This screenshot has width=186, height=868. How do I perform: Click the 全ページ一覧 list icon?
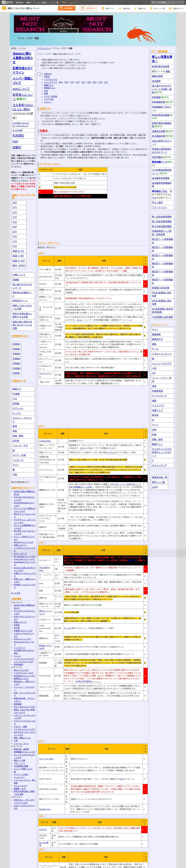tap(152, 8)
